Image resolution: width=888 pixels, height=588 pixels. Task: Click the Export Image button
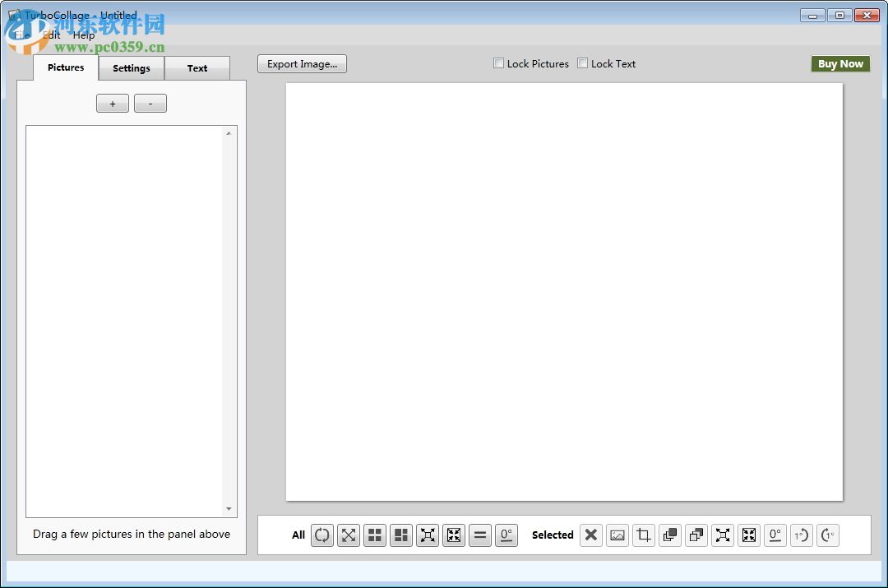pos(302,63)
